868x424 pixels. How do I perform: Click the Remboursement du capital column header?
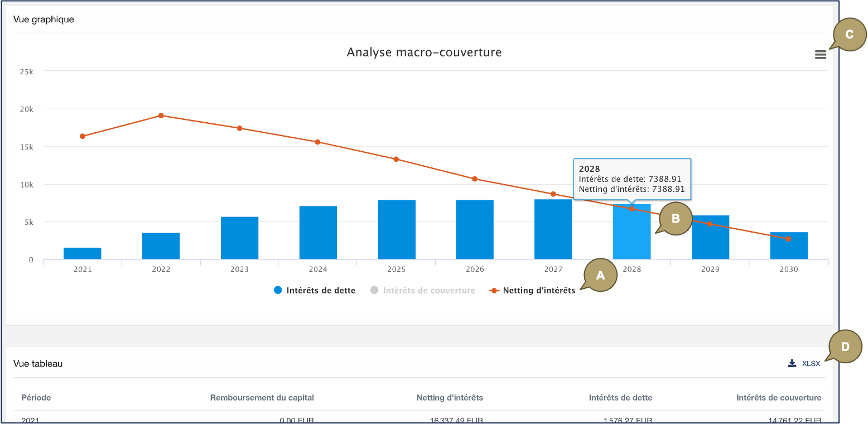click(262, 398)
